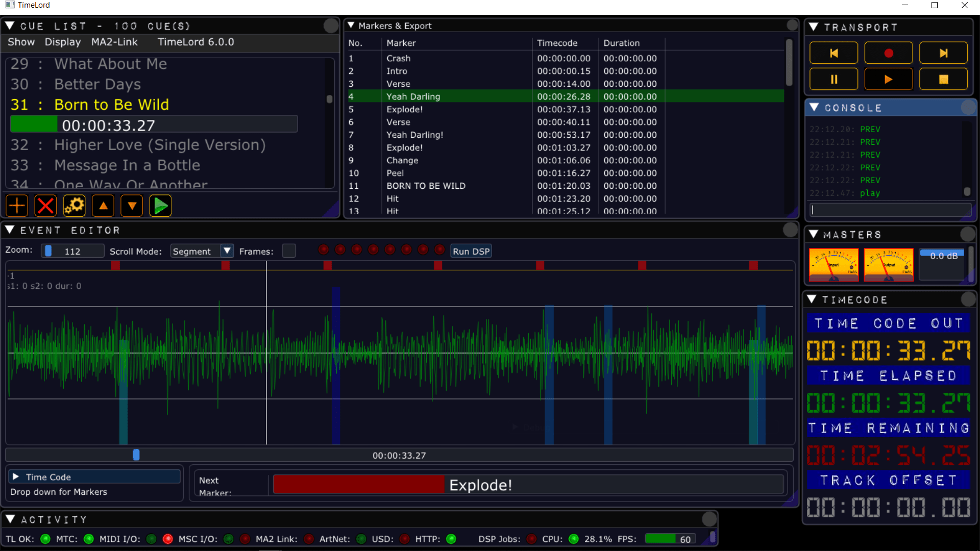Click the Console command input field
The height and width of the screenshot is (551, 980).
890,210
